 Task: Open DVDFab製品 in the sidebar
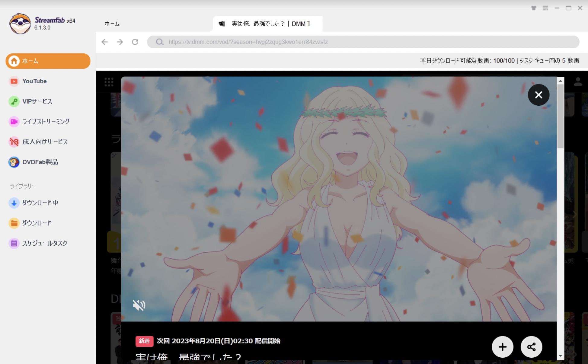point(40,162)
